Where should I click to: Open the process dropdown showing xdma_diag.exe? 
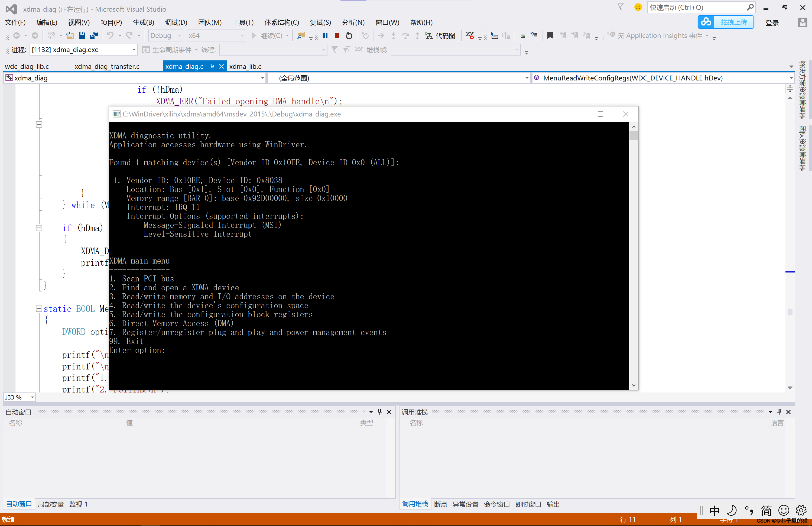pyautogui.click(x=134, y=50)
